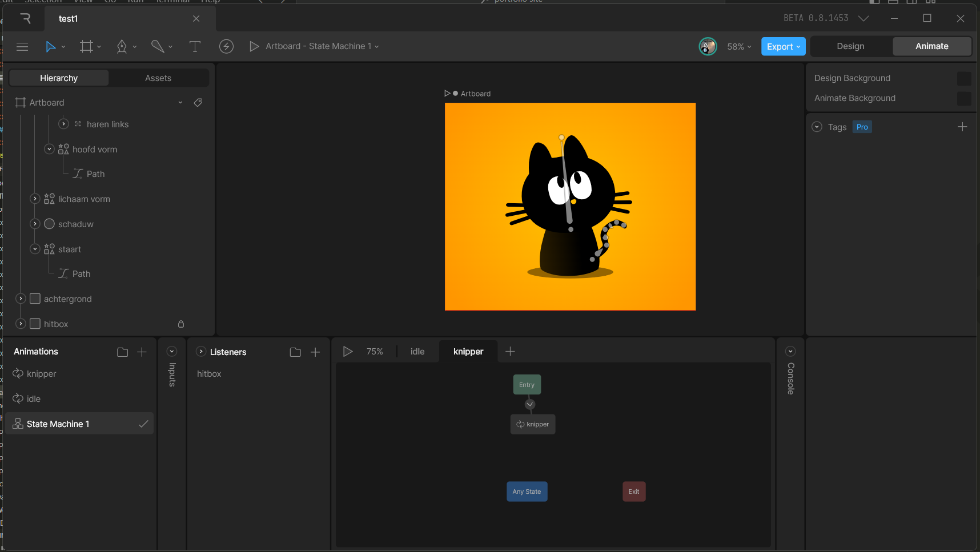Expand the lichaam vorm group
This screenshot has height=552, width=980.
(x=35, y=199)
